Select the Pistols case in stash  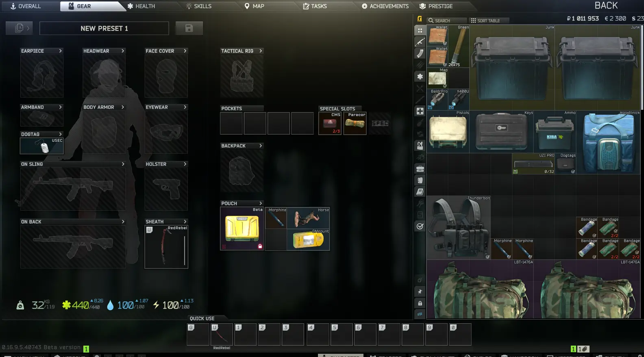click(x=448, y=132)
